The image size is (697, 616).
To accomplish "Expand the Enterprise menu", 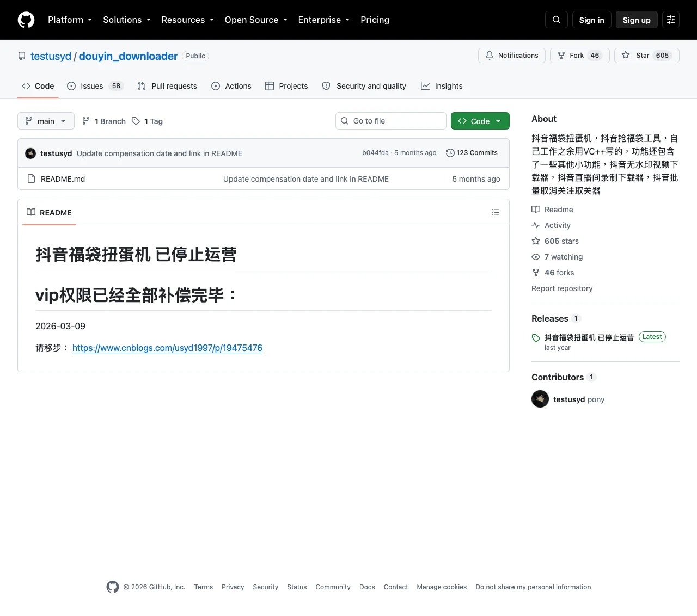I will (323, 20).
